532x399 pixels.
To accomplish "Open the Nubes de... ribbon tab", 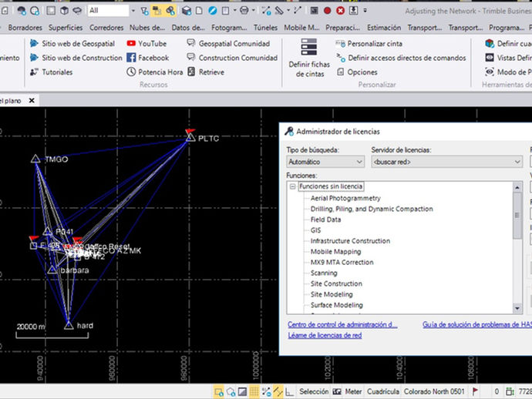I will tap(147, 28).
